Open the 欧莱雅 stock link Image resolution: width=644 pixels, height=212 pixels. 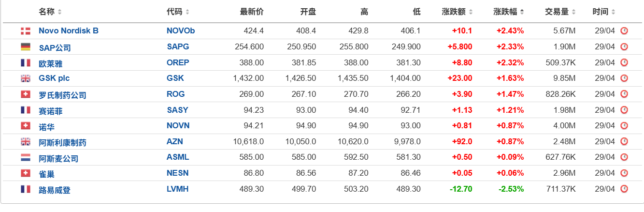tap(51, 63)
